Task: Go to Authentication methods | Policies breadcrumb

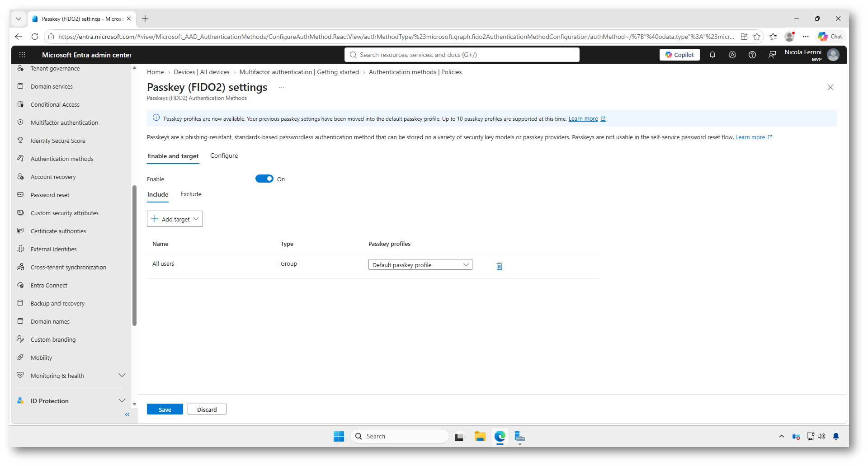Action: (415, 72)
